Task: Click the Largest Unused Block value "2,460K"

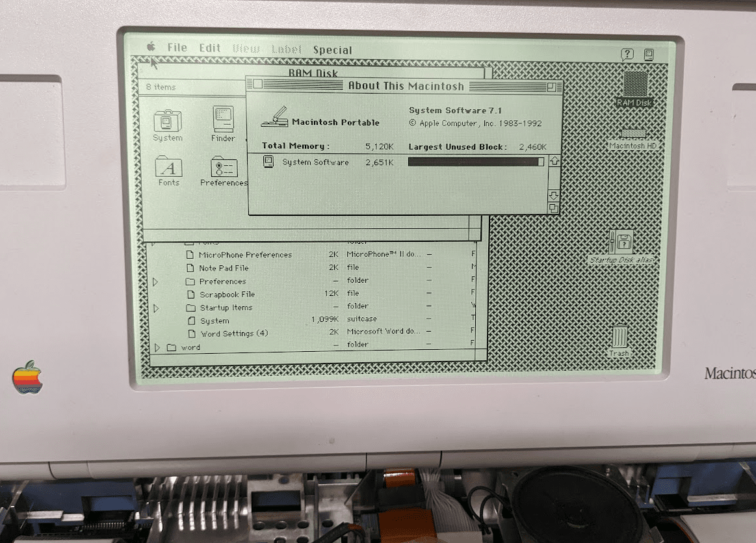Action: coord(533,146)
